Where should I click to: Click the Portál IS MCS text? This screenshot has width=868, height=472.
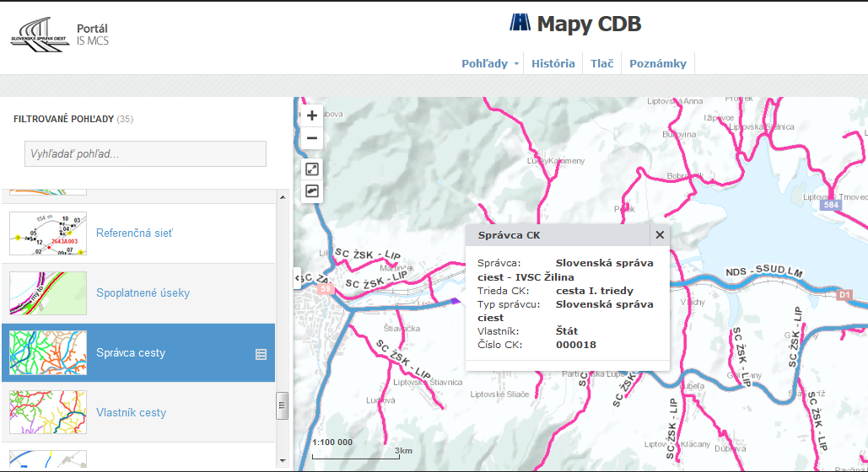(x=93, y=35)
